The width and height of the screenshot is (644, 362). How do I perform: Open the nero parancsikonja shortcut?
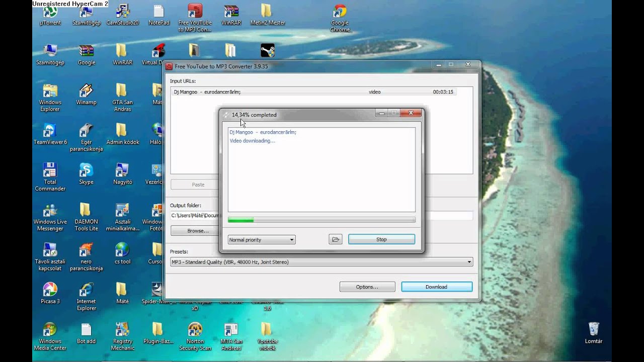(x=86, y=257)
